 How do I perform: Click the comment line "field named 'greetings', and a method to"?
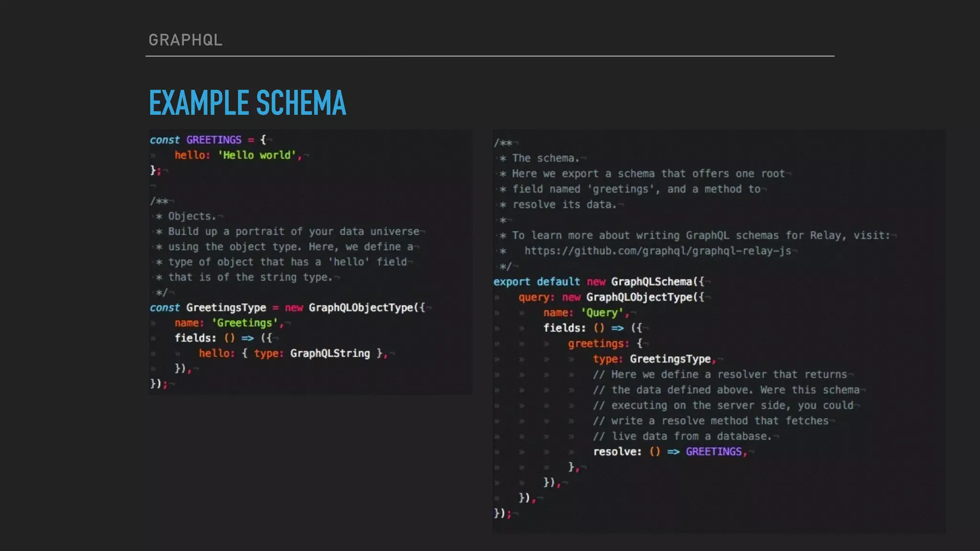pyautogui.click(x=636, y=189)
